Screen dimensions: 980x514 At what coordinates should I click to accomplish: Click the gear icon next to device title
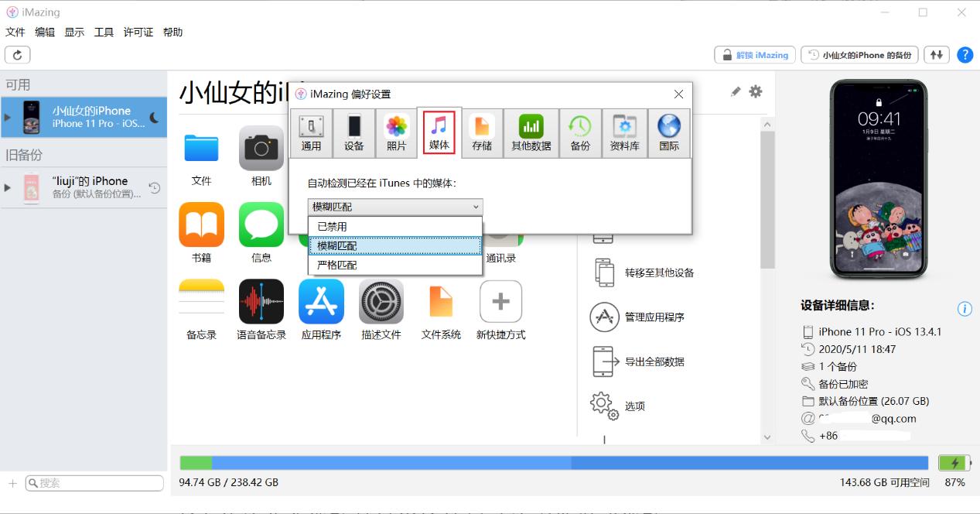tap(755, 92)
